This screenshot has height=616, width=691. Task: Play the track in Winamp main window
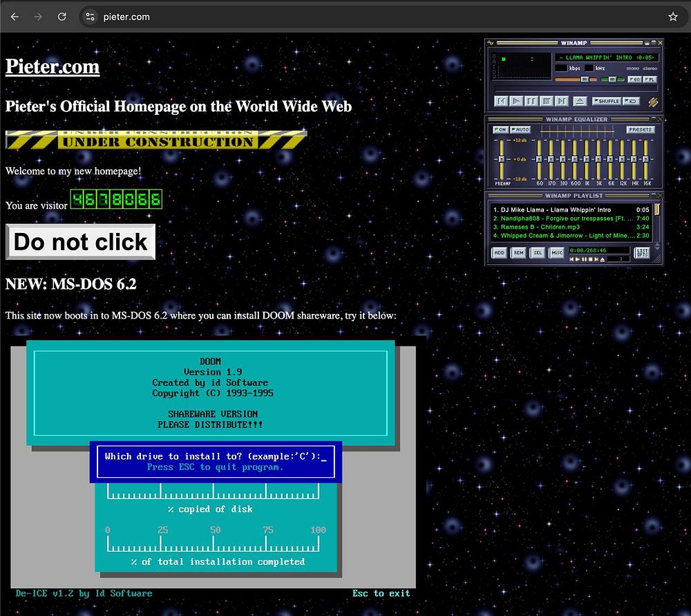click(x=516, y=102)
